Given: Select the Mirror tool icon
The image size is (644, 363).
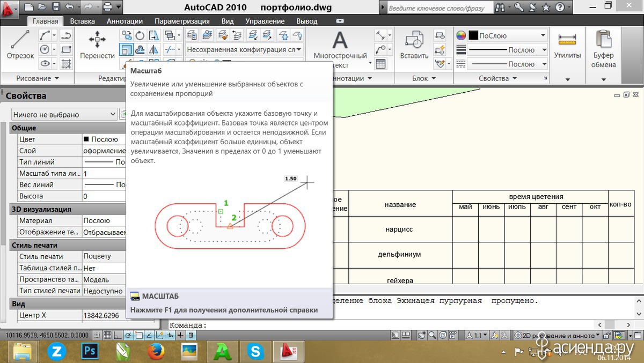Looking at the screenshot, I should point(154,50).
